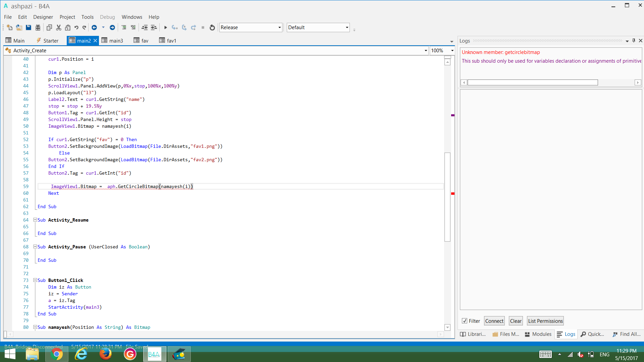
Task: Click the Navigate Forward blue arrow
Action: pos(112,27)
